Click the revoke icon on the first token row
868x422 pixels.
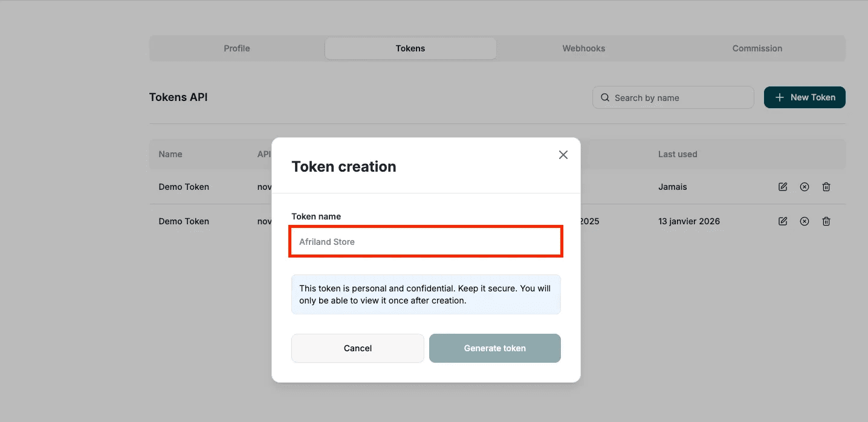click(x=804, y=187)
